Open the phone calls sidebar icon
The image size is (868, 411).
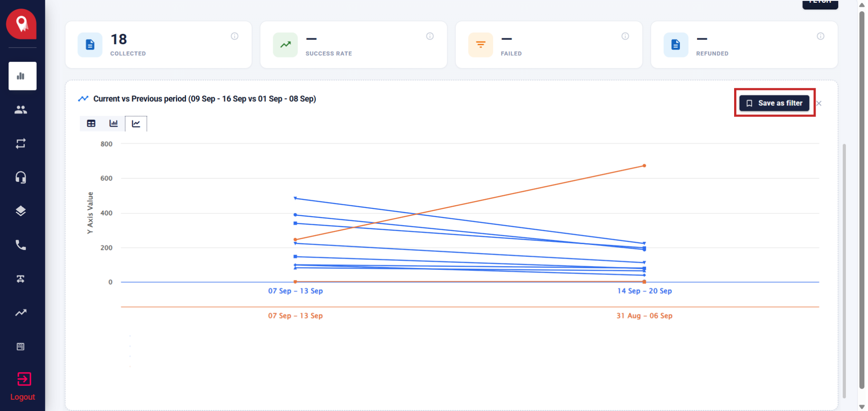tap(21, 245)
